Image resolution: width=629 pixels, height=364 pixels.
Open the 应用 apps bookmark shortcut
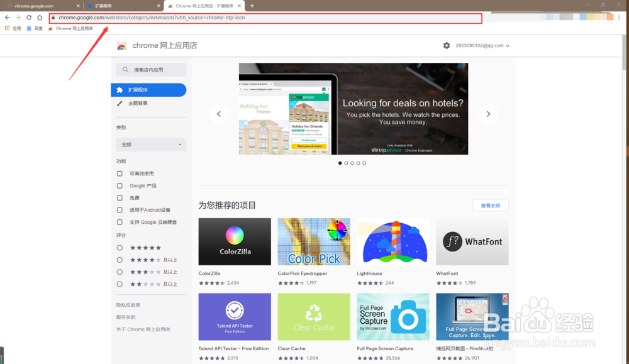click(13, 28)
